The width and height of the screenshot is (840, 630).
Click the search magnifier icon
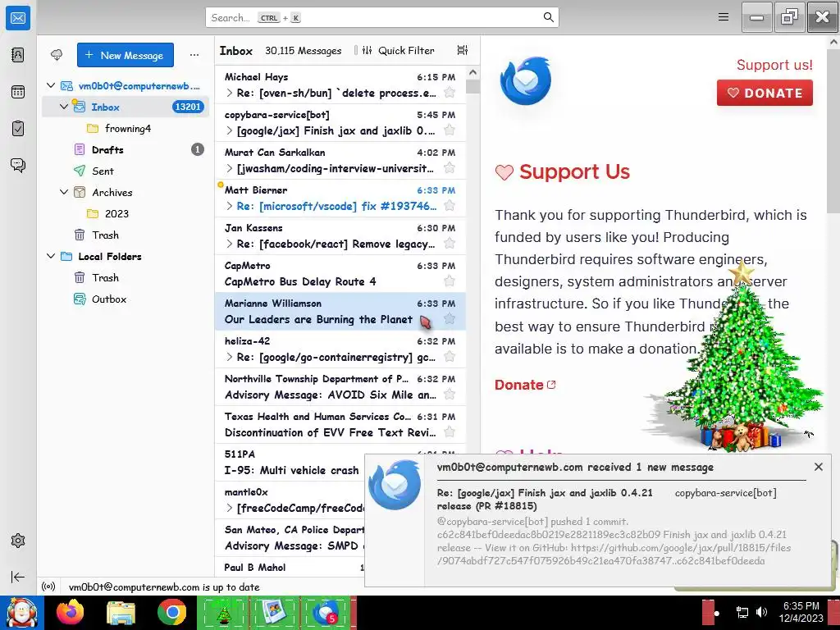pos(548,17)
